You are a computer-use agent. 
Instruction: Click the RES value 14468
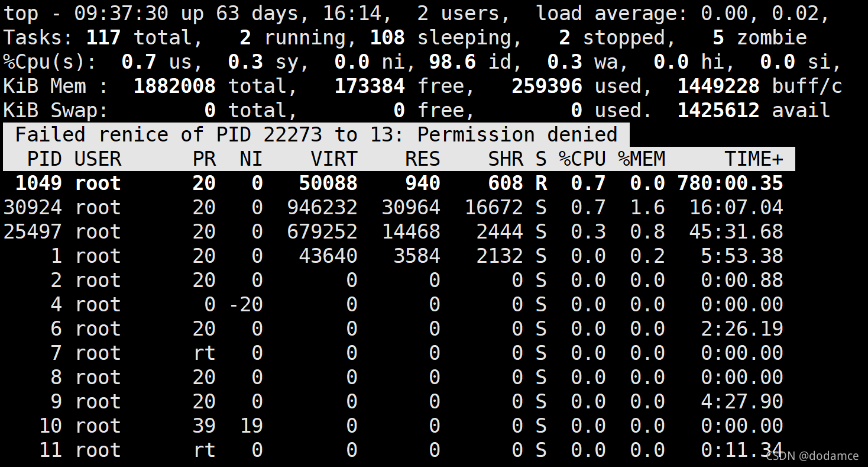(411, 232)
